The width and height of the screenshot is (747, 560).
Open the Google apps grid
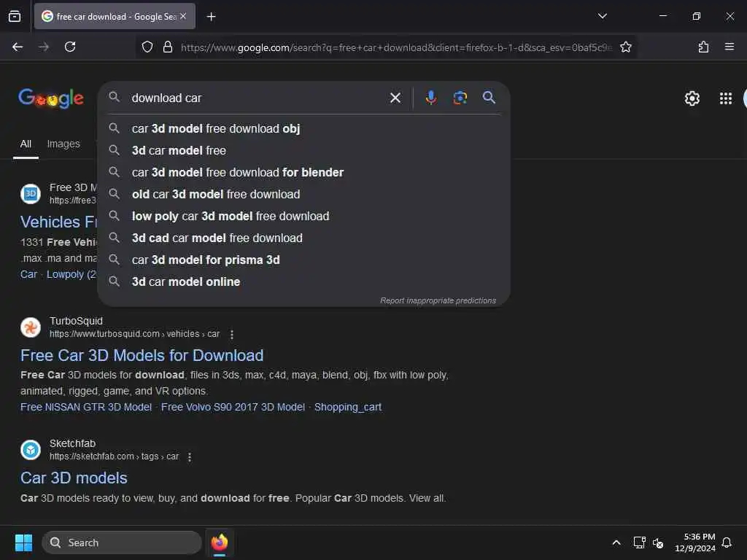(725, 98)
